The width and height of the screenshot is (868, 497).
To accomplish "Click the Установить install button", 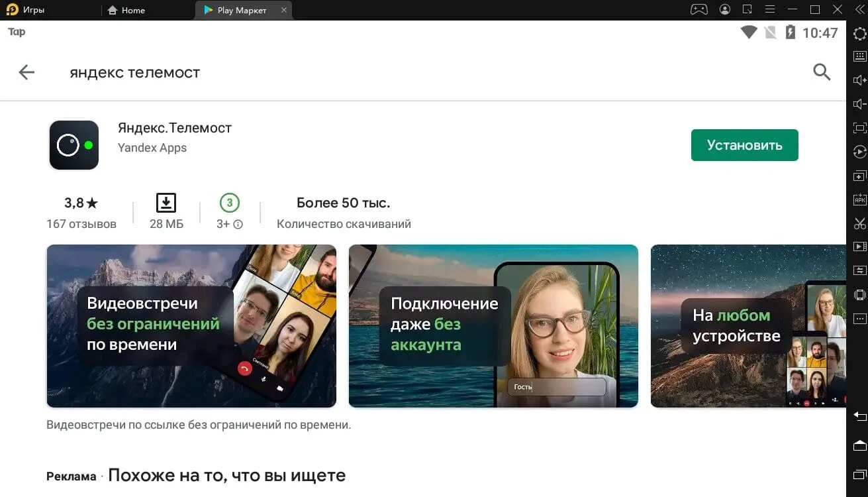I will [744, 145].
